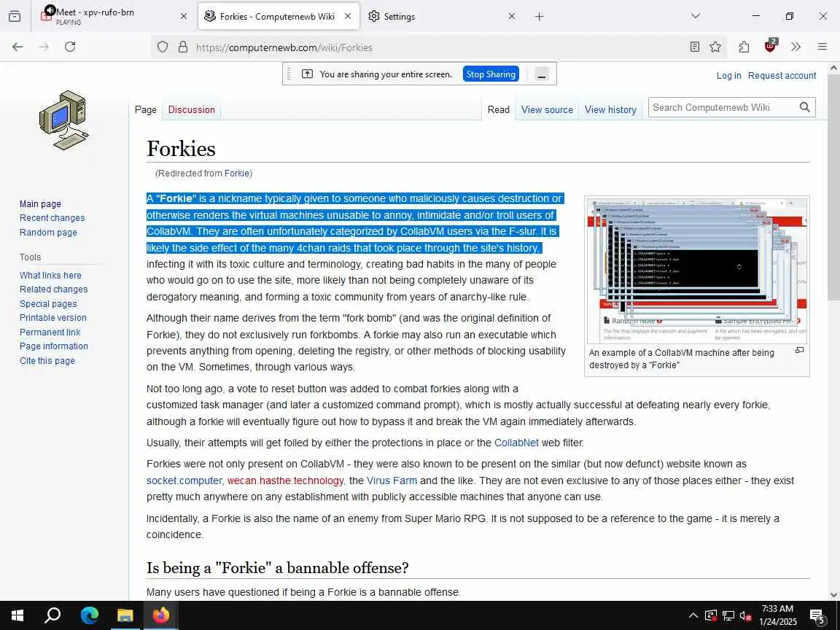Click the forward navigation arrow
The image size is (840, 630).
pyautogui.click(x=44, y=47)
